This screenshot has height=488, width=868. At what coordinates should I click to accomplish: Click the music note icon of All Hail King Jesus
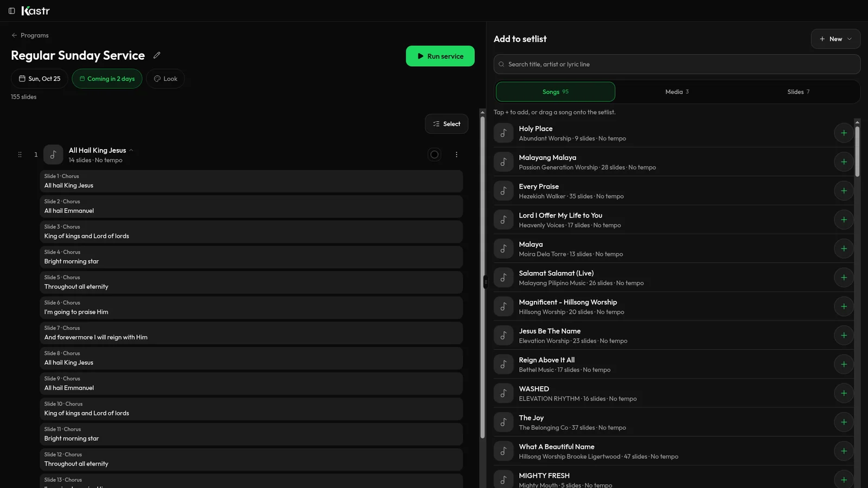pyautogui.click(x=53, y=155)
